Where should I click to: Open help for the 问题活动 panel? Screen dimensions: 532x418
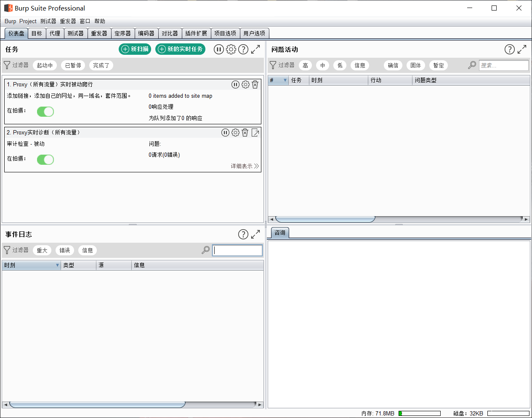(509, 49)
